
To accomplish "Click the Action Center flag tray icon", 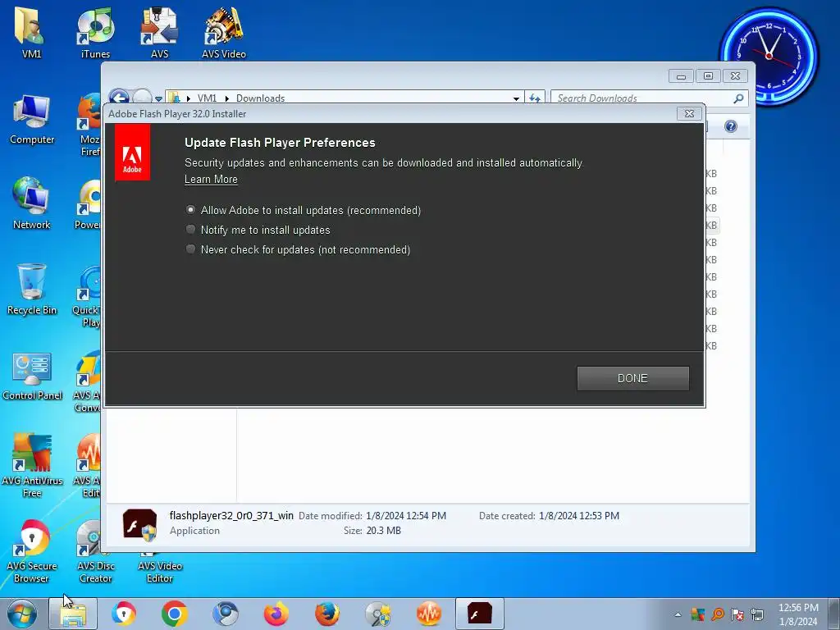I will tap(737, 614).
